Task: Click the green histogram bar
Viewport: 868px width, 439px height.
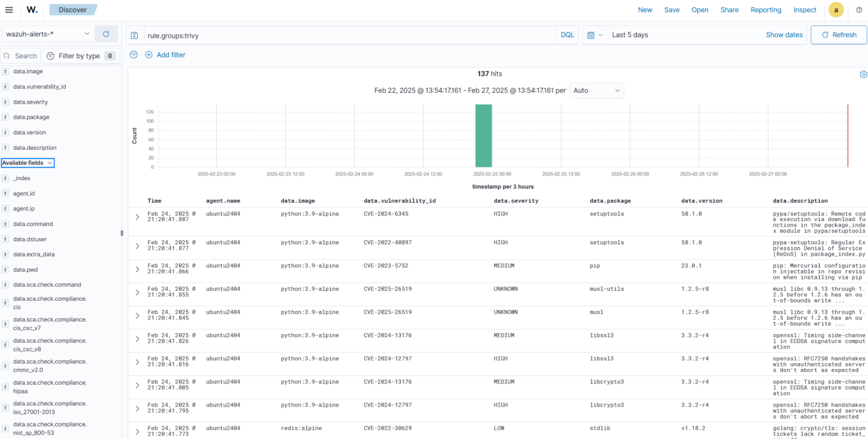Action: tap(483, 136)
